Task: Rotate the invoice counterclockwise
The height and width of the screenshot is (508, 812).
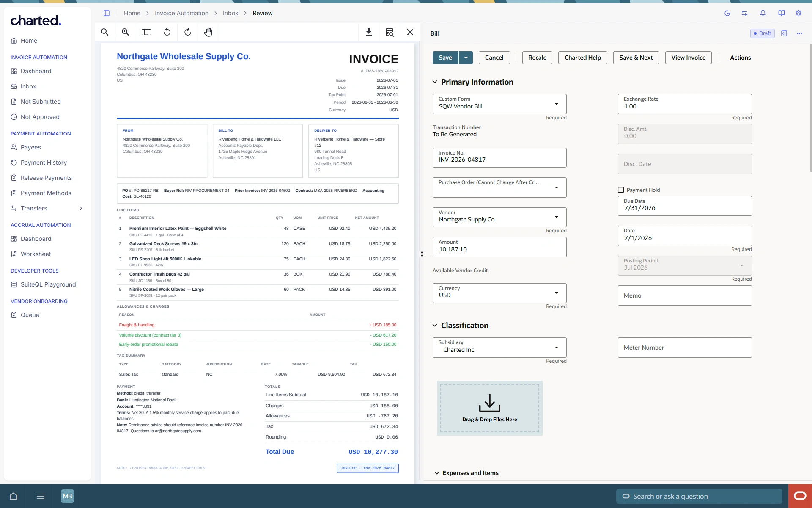Action: click(x=167, y=32)
